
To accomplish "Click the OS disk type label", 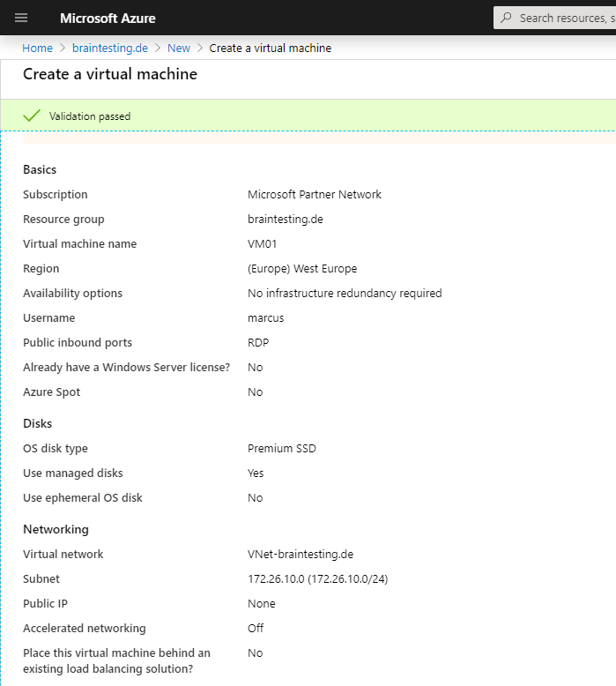I will coord(56,449).
